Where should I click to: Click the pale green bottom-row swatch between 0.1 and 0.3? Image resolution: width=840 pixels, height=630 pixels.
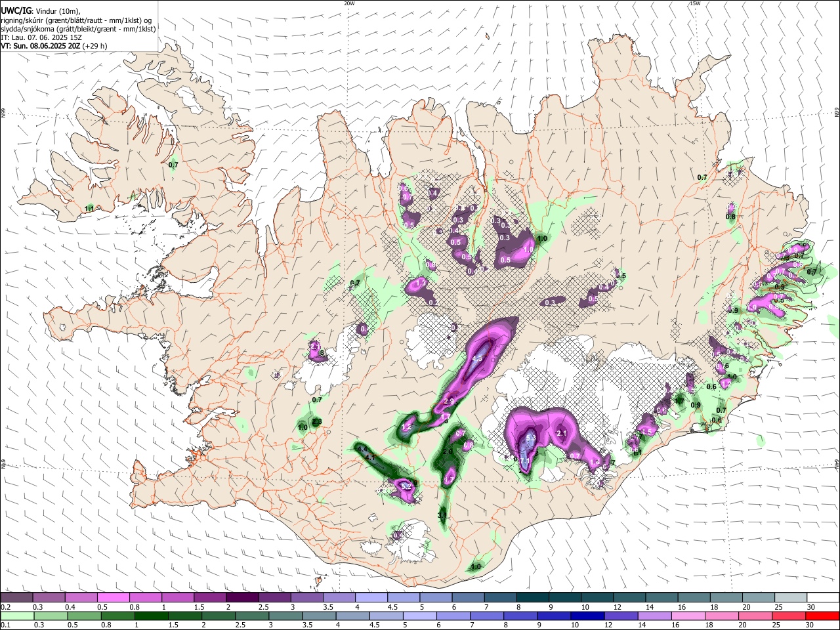[16, 616]
